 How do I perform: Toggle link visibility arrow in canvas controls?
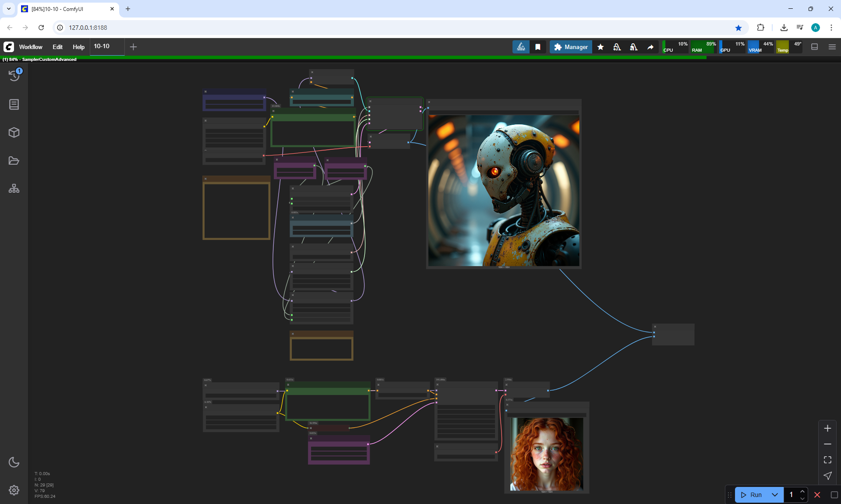[x=827, y=476]
